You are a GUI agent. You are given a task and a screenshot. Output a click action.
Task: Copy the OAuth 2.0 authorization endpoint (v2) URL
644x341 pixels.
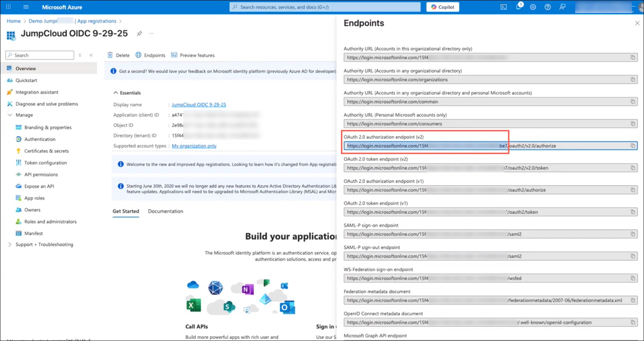pyautogui.click(x=632, y=146)
